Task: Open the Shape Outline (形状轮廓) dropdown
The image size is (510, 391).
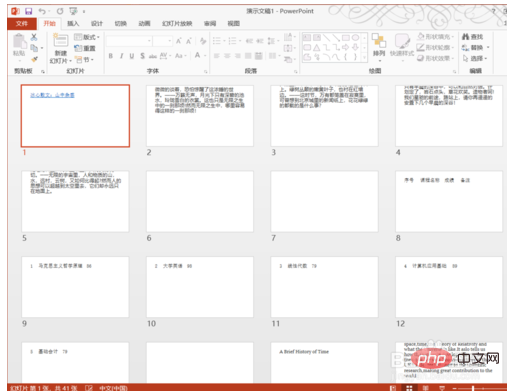Action: (435, 47)
